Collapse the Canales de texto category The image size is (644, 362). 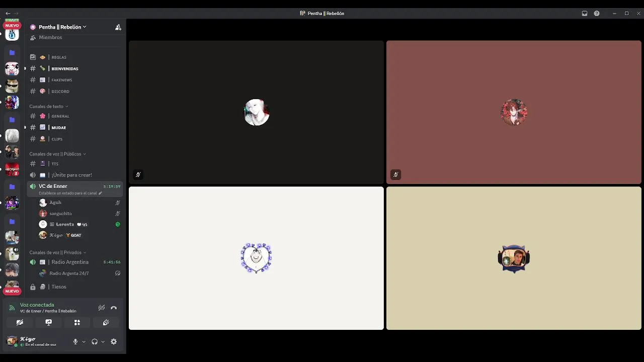click(x=48, y=106)
